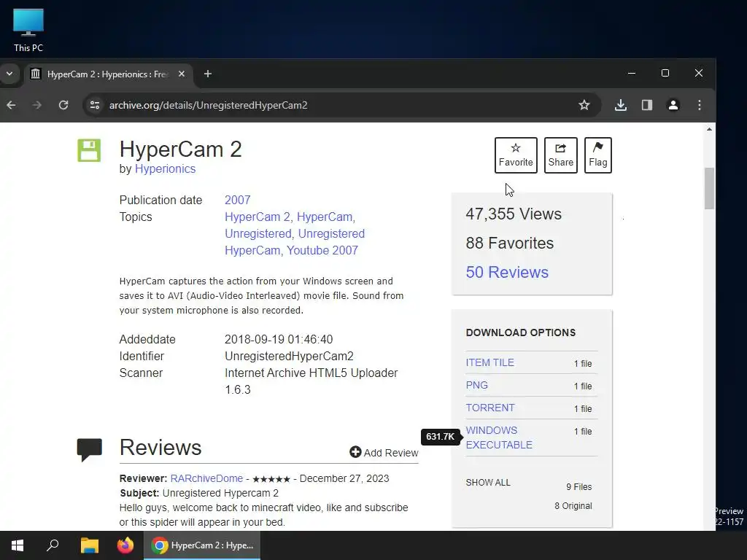Click the 9 Files count
Viewport: 747px width, 560px height.
578,486
